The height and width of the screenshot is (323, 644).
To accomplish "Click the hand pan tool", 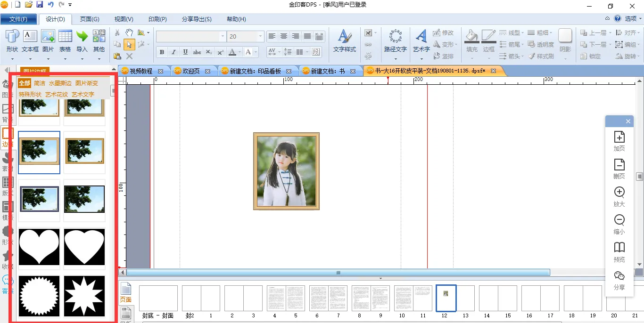I will click(x=129, y=33).
